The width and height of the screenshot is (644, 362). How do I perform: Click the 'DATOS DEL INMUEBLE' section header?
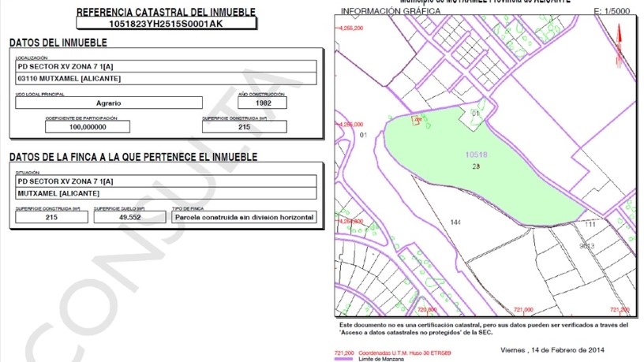[52, 42]
